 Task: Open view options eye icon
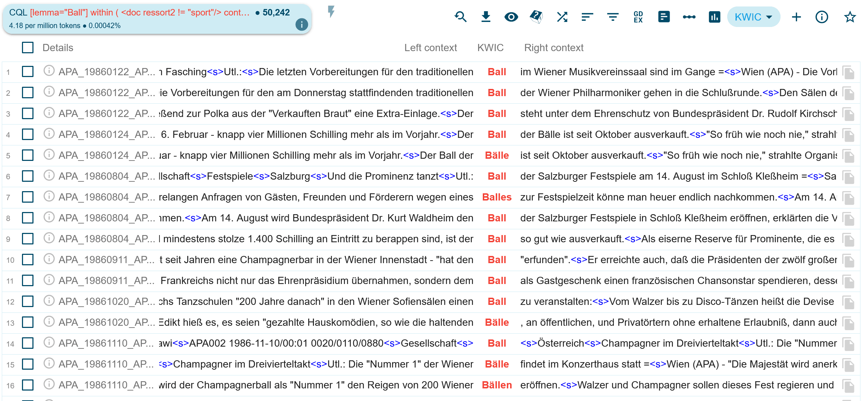coord(511,17)
